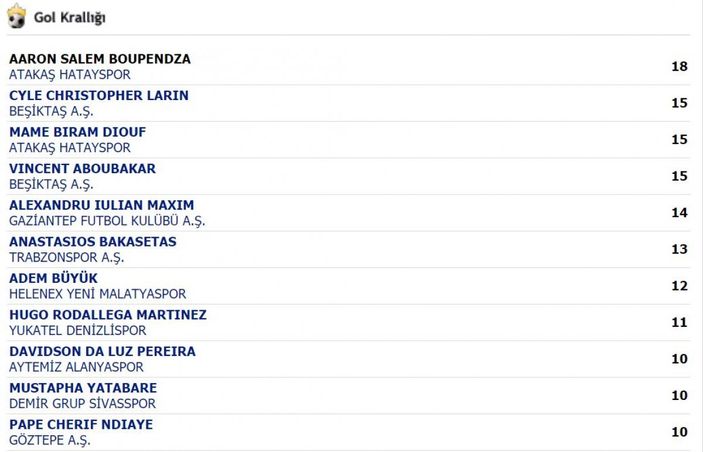The image size is (703, 452).
Task: Click the Gol Krallığı section heading
Action: (x=70, y=18)
